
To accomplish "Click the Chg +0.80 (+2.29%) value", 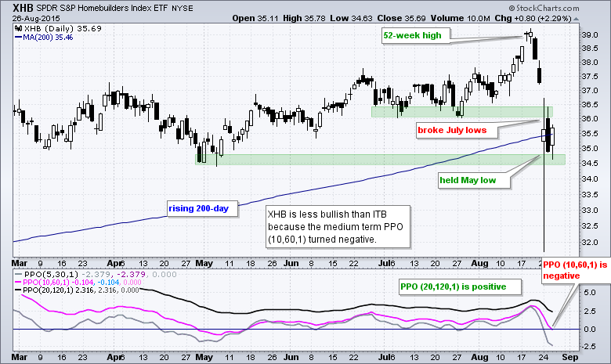I will click(x=533, y=18).
